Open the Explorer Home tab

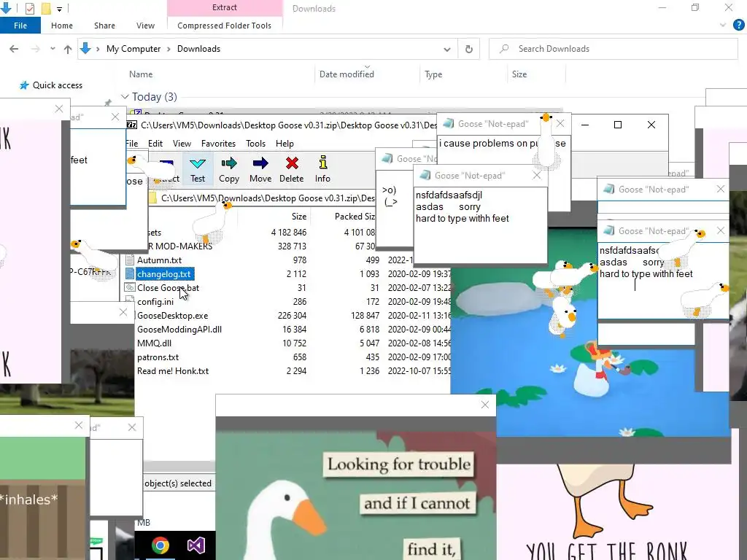[62, 26]
